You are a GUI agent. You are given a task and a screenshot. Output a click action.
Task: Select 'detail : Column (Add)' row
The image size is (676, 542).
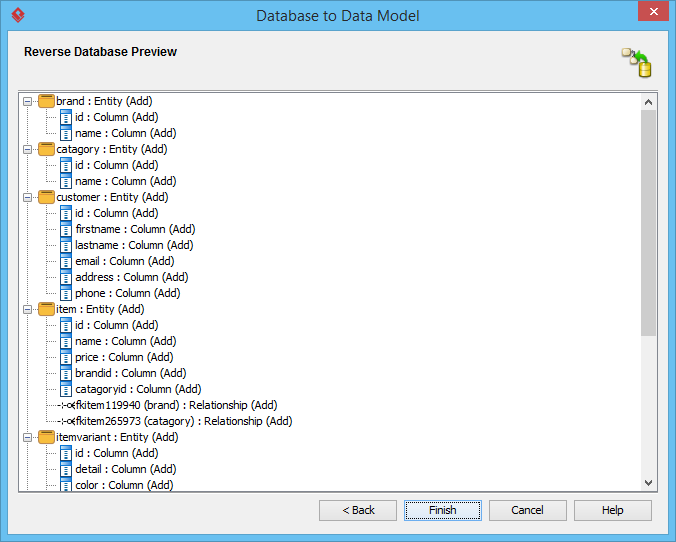(125, 469)
